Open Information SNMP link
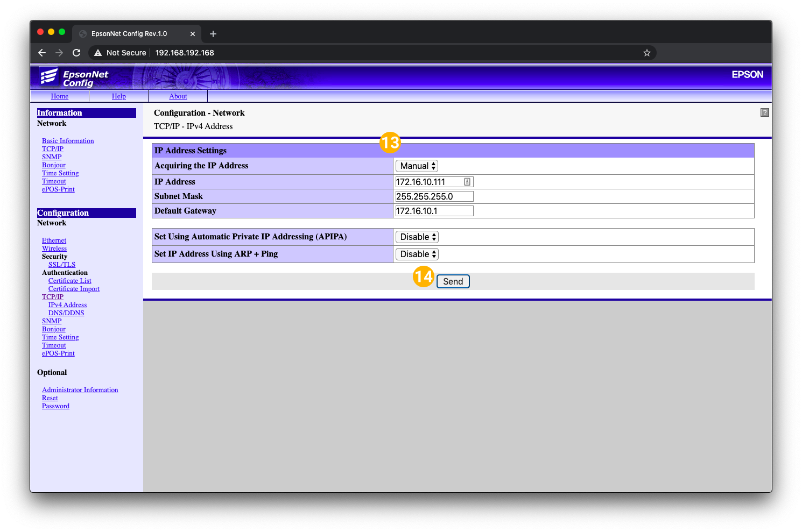Viewport: 802px width, 532px height. point(52,157)
